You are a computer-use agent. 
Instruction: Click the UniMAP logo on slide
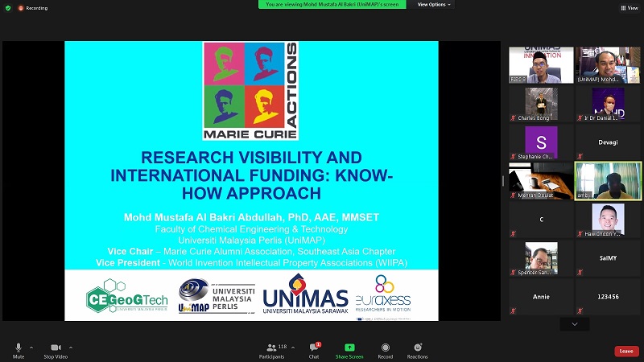[x=217, y=296]
